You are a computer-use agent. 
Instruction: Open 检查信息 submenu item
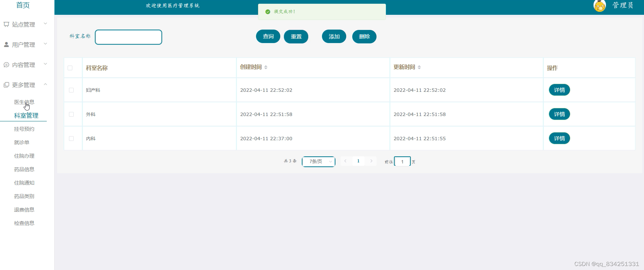[24, 223]
